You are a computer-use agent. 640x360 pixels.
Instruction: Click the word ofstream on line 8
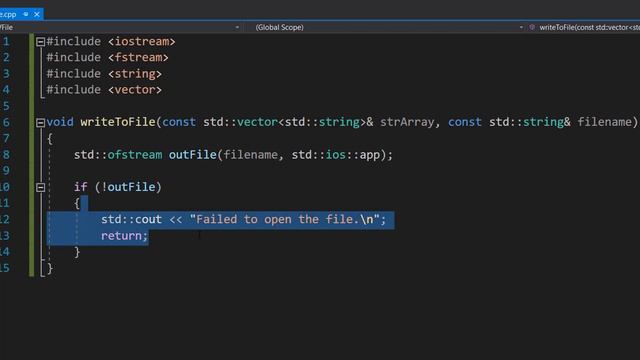click(x=135, y=155)
